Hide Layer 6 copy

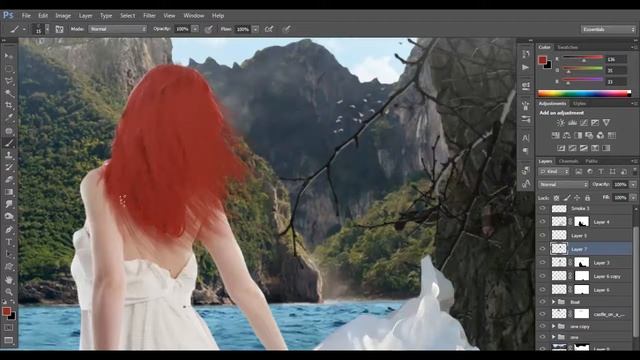click(x=542, y=276)
